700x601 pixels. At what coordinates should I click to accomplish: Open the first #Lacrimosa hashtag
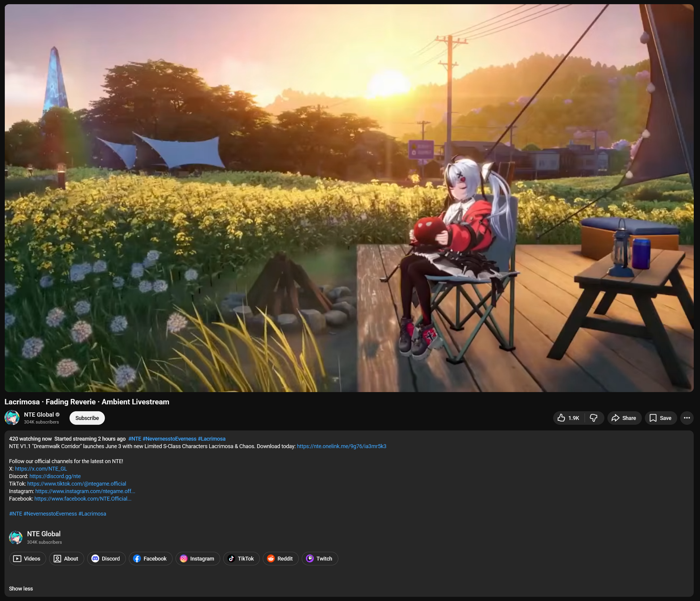[x=212, y=439]
